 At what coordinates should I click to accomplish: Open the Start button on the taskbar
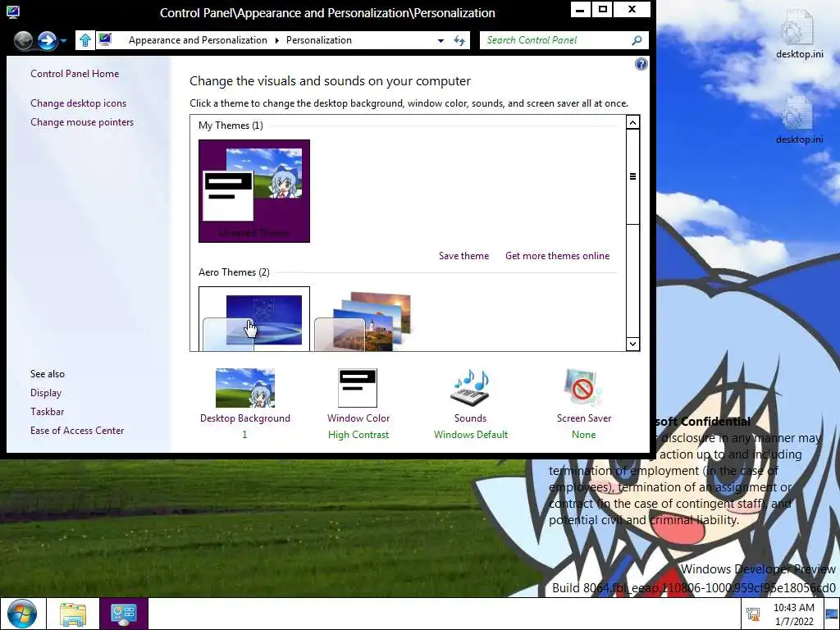point(22,614)
